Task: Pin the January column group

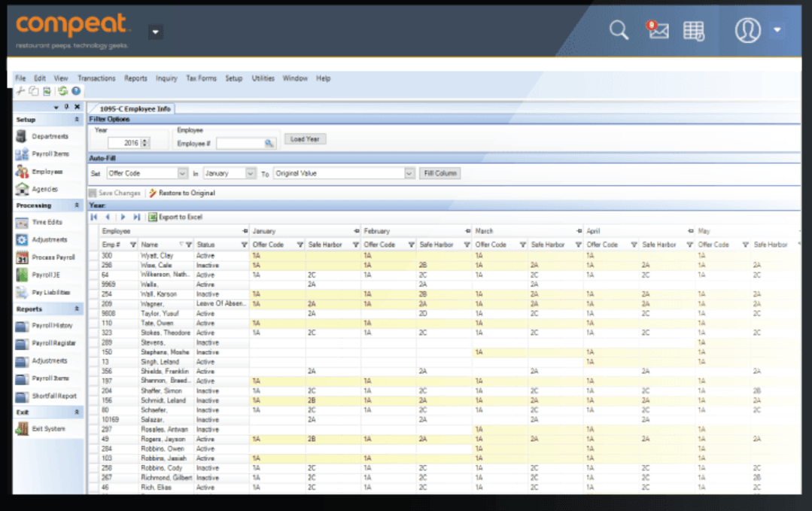Action: tap(356, 231)
